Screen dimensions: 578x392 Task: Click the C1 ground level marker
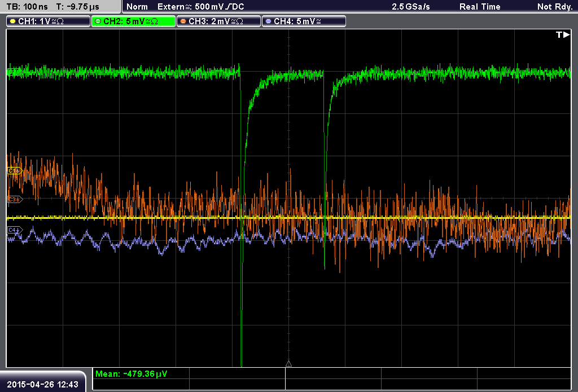click(x=15, y=171)
